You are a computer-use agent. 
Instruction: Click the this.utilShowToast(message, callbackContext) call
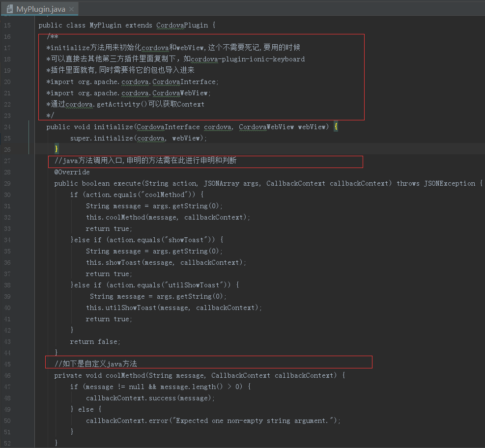tap(174, 308)
